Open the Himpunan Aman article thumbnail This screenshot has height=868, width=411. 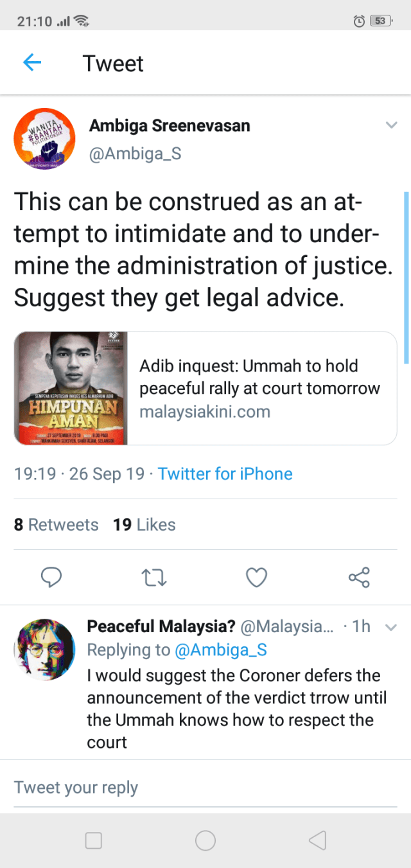(71, 388)
